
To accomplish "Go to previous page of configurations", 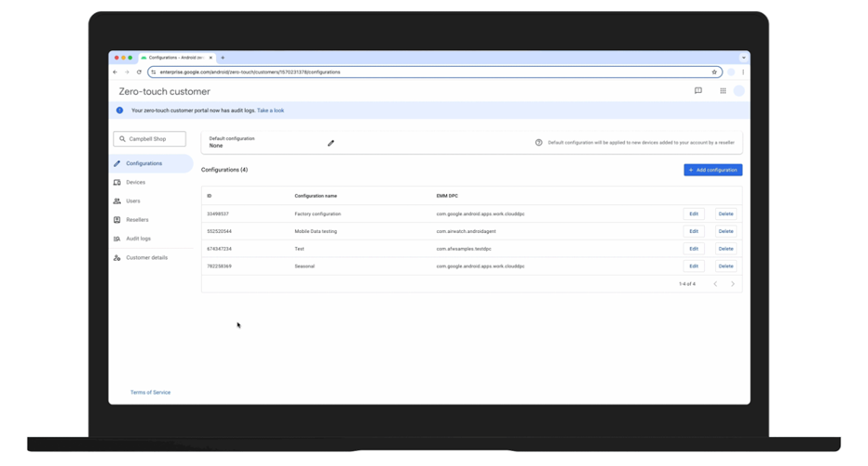I will [715, 284].
